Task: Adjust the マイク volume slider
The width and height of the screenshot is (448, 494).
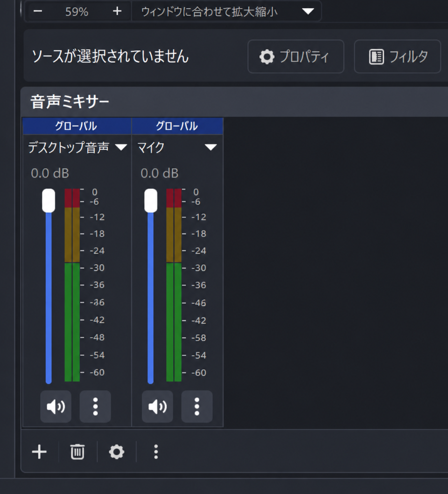Action: 151,201
